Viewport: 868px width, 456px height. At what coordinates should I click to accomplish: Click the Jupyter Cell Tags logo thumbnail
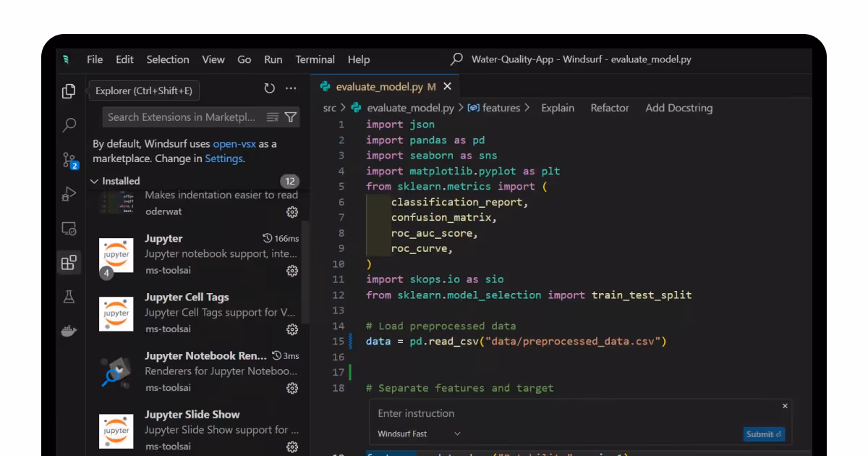tap(116, 314)
